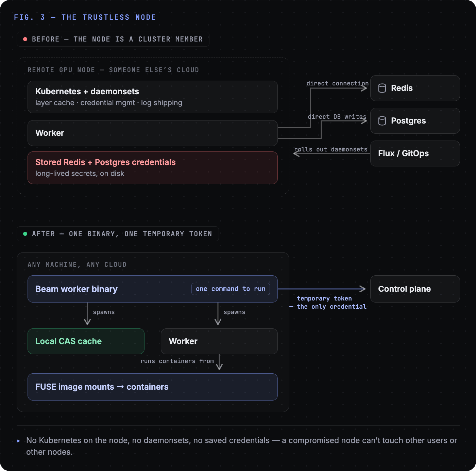This screenshot has width=476, height=471.
Task: Click the temporary token label text
Action: [x=324, y=298]
